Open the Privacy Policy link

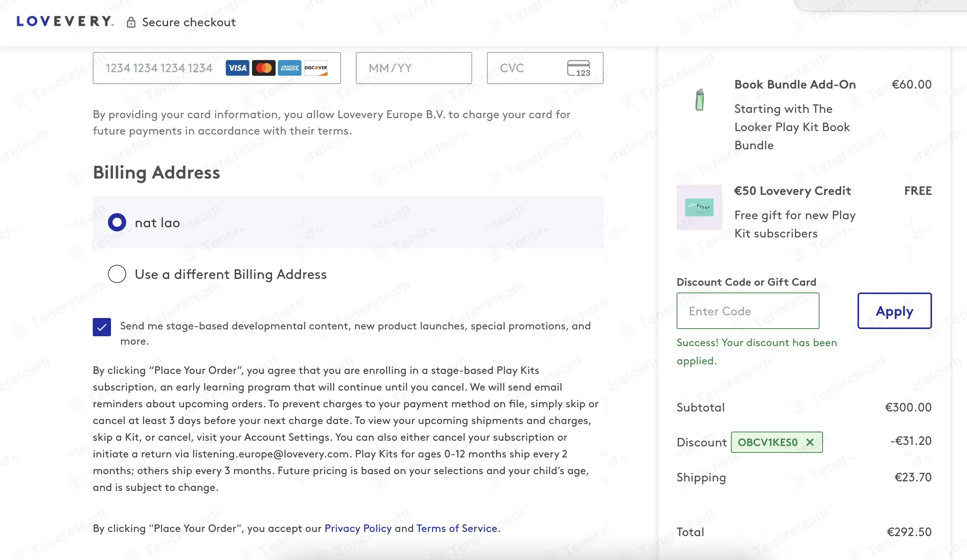point(358,528)
